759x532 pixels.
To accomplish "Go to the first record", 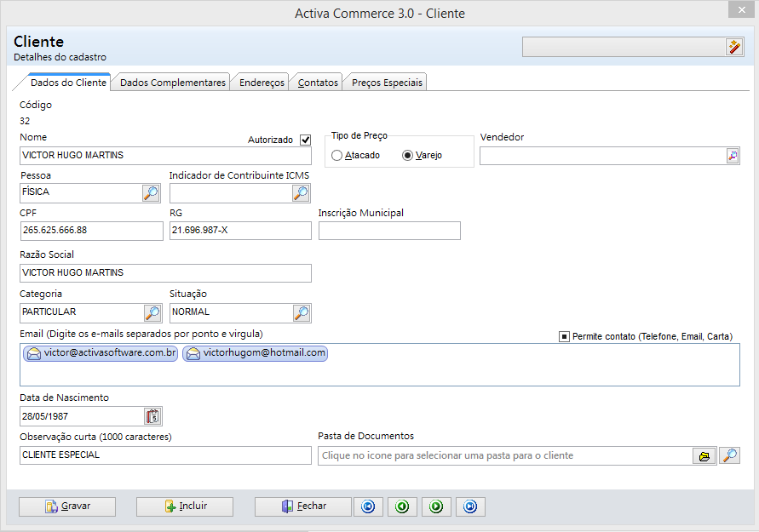I will [x=368, y=506].
